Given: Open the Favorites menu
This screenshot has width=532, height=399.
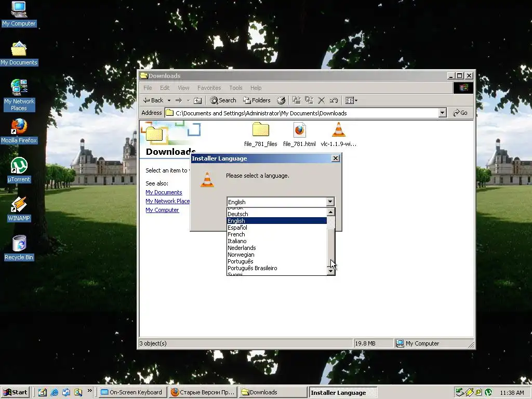Looking at the screenshot, I should pyautogui.click(x=209, y=88).
